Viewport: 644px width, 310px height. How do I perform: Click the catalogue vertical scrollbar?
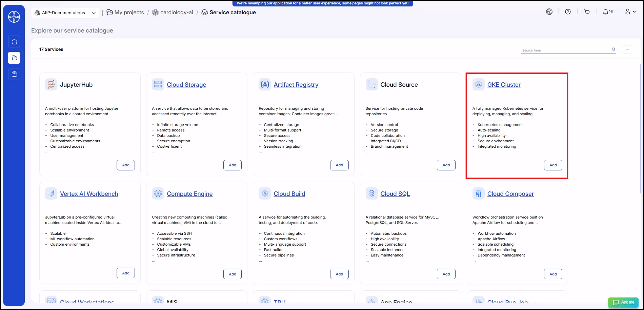(640, 129)
